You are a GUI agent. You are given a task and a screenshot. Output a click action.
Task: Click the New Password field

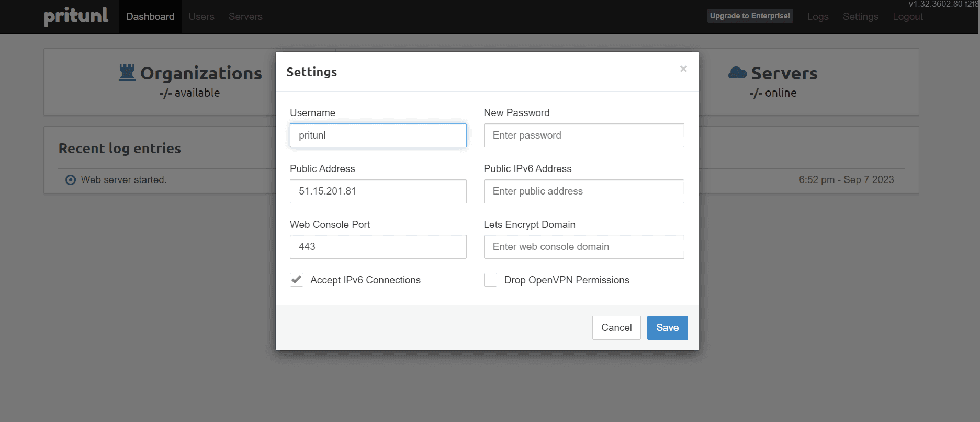click(583, 135)
